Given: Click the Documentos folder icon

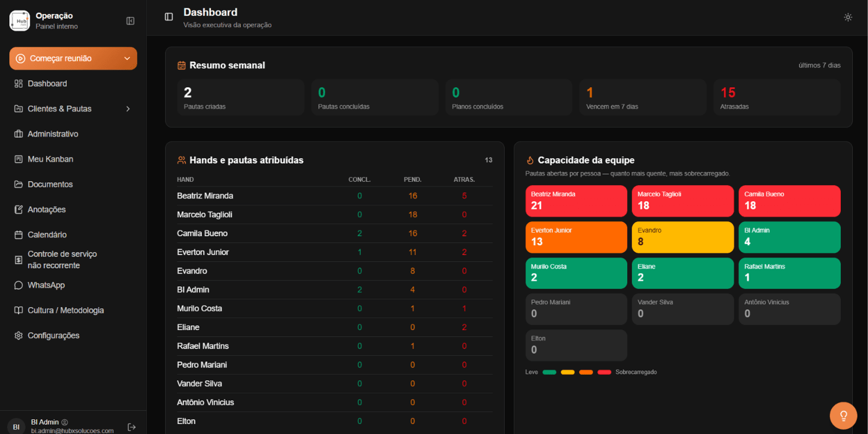Looking at the screenshot, I should point(18,184).
